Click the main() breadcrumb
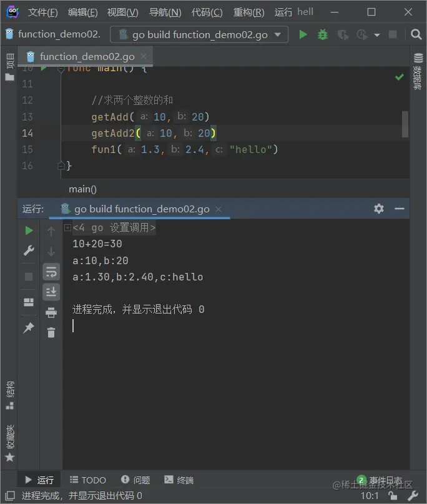The image size is (427, 504). click(x=82, y=189)
